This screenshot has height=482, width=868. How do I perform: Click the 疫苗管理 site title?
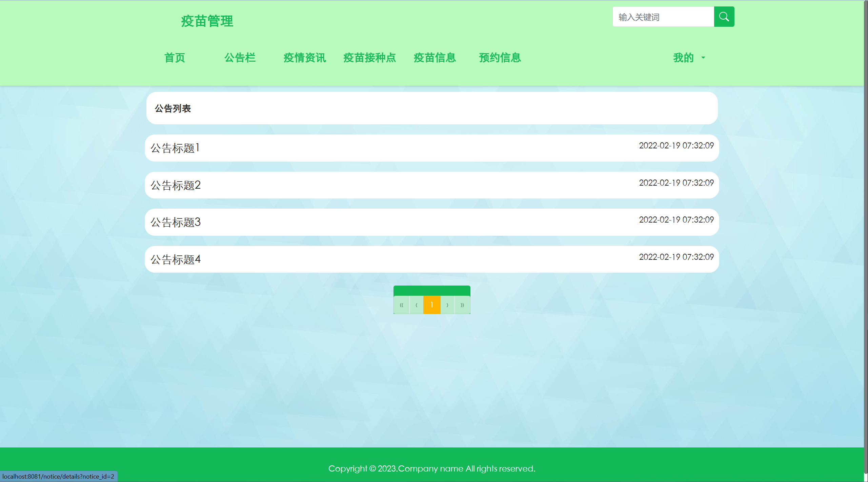[207, 21]
